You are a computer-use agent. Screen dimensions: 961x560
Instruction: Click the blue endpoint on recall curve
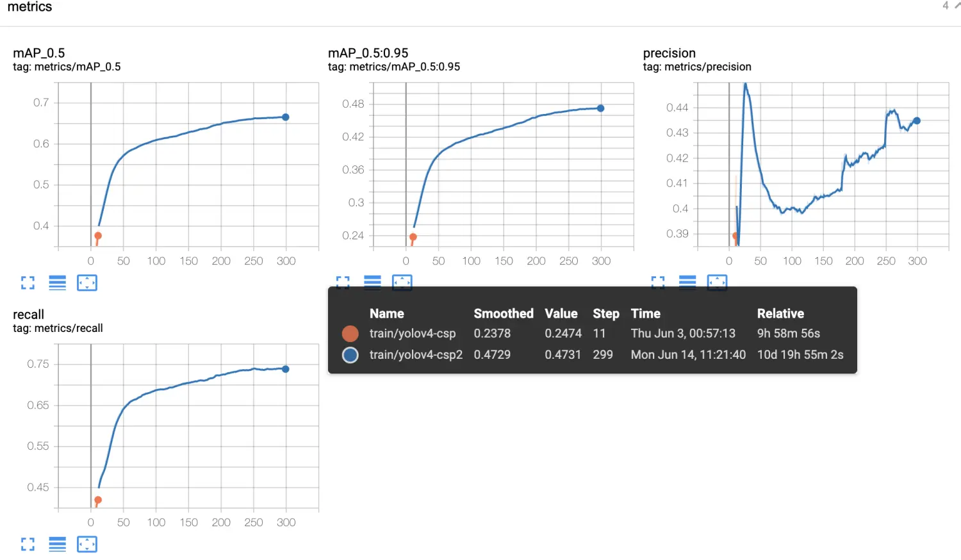(x=286, y=369)
